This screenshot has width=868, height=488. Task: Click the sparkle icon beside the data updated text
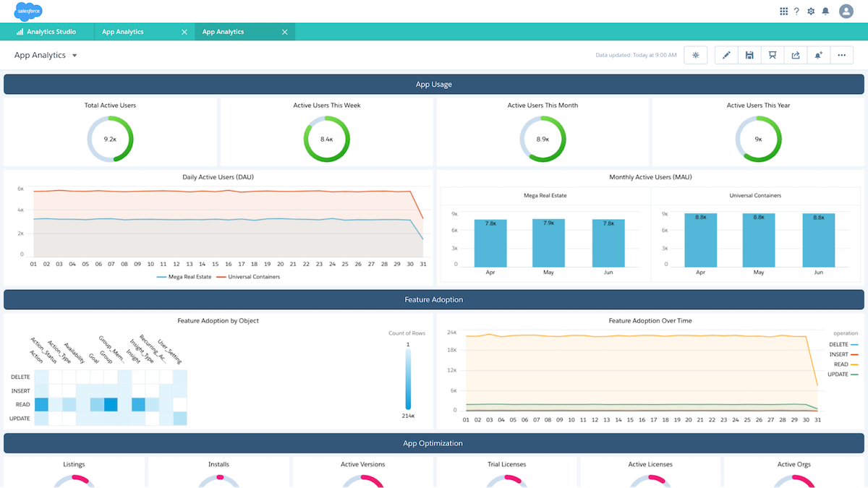pyautogui.click(x=696, y=55)
